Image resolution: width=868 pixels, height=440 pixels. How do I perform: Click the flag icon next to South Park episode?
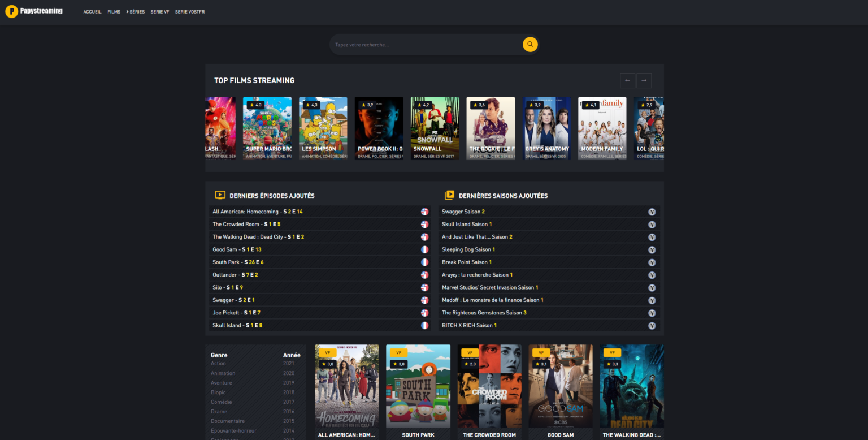click(x=424, y=262)
